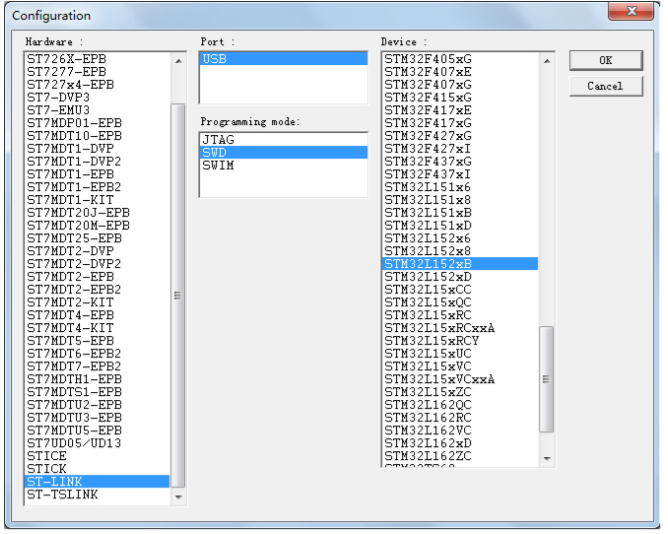This screenshot has width=668, height=534.
Task: Pick STM32F437xG device
Action: click(x=460, y=161)
